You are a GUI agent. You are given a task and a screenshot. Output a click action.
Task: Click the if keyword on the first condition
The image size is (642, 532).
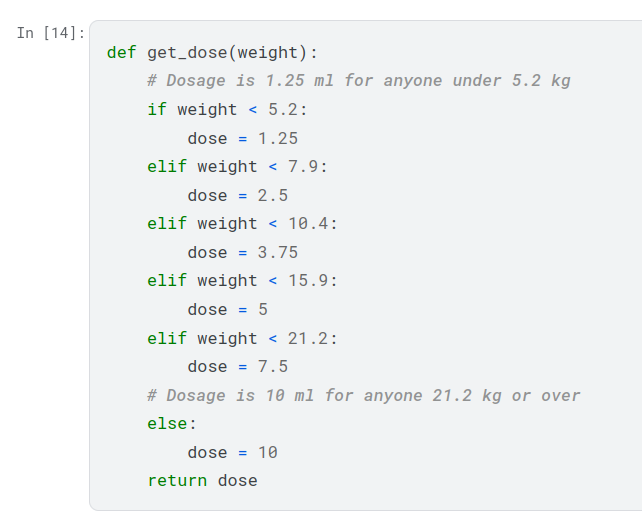tap(157, 109)
